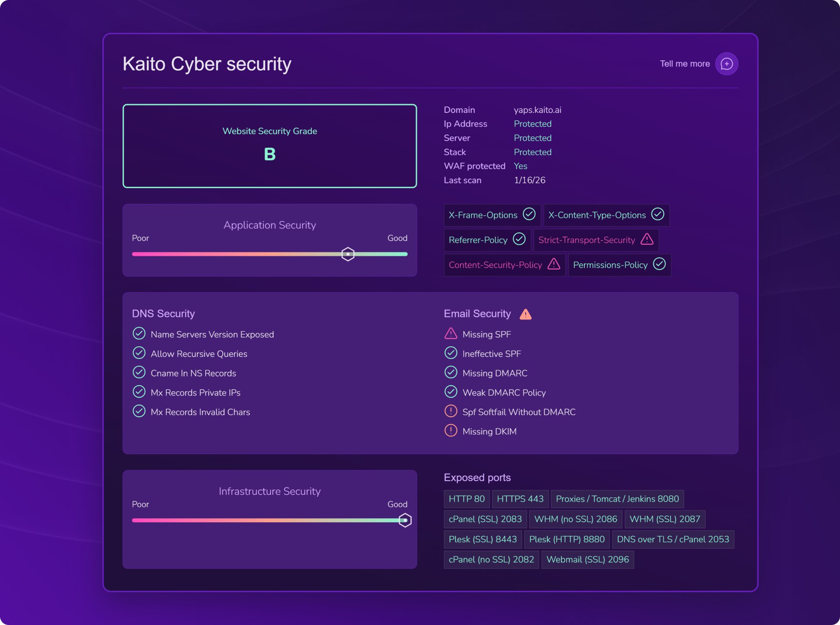840x625 pixels.
Task: Click the Referrer-Policy header chip
Action: click(486, 240)
